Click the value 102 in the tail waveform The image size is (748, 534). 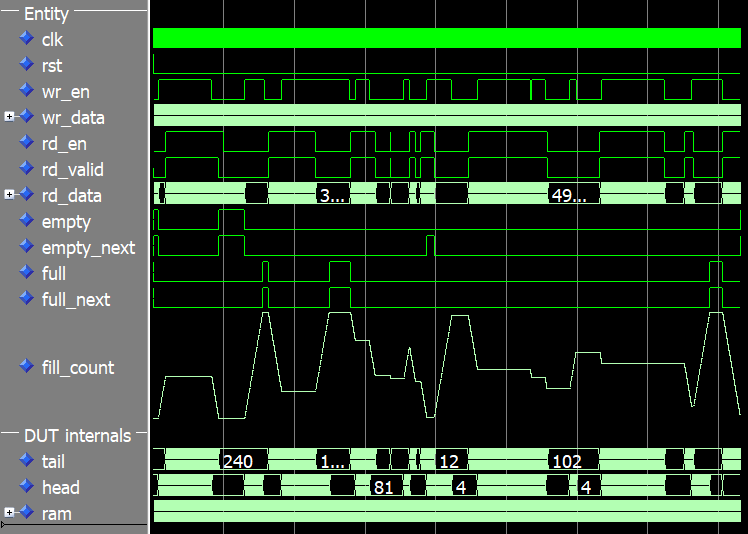567,461
